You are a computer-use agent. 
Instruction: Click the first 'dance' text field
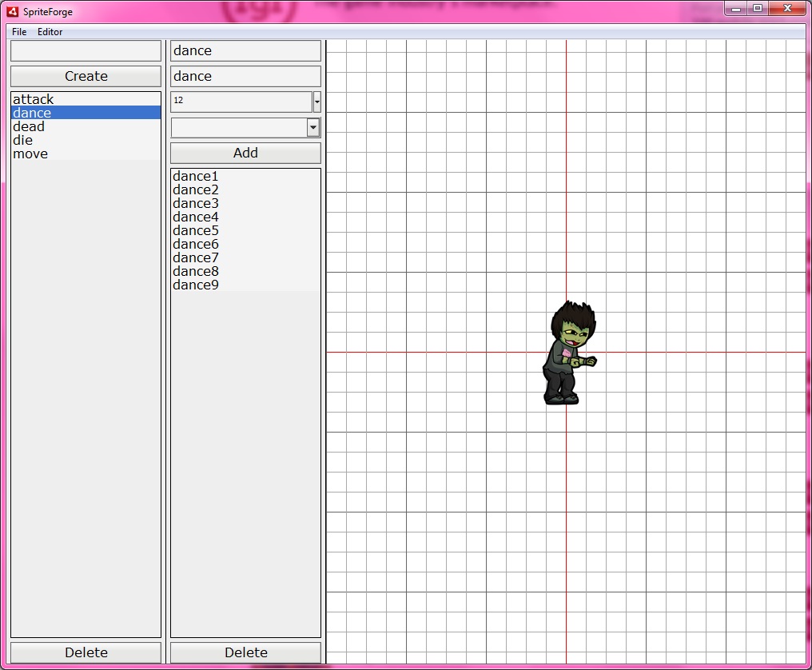pos(245,50)
